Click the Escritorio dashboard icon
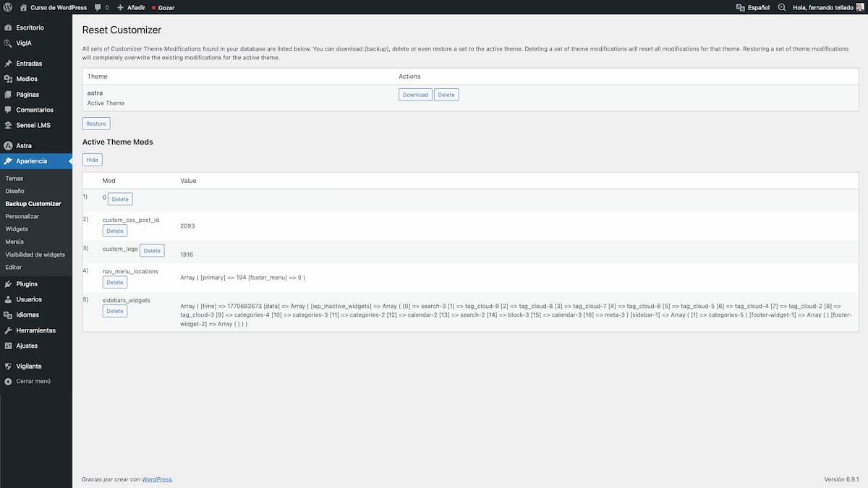 (8, 27)
